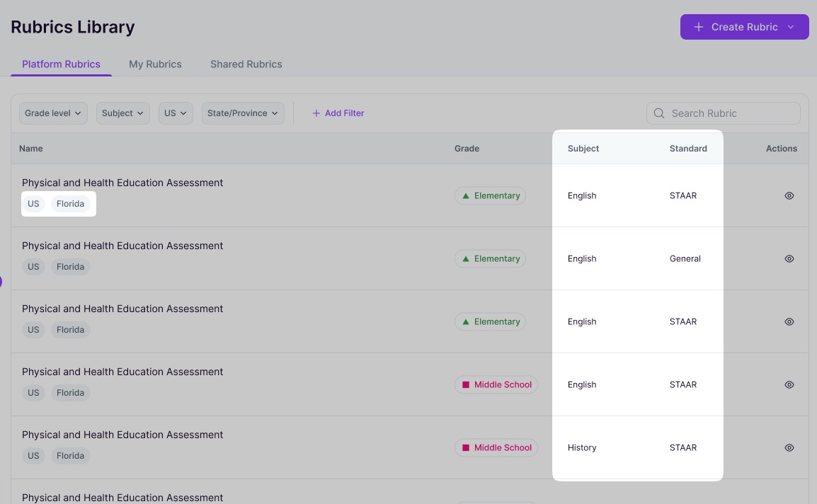This screenshot has height=504, width=817.
Task: Select the Platform Rubrics tab
Action: point(61,64)
